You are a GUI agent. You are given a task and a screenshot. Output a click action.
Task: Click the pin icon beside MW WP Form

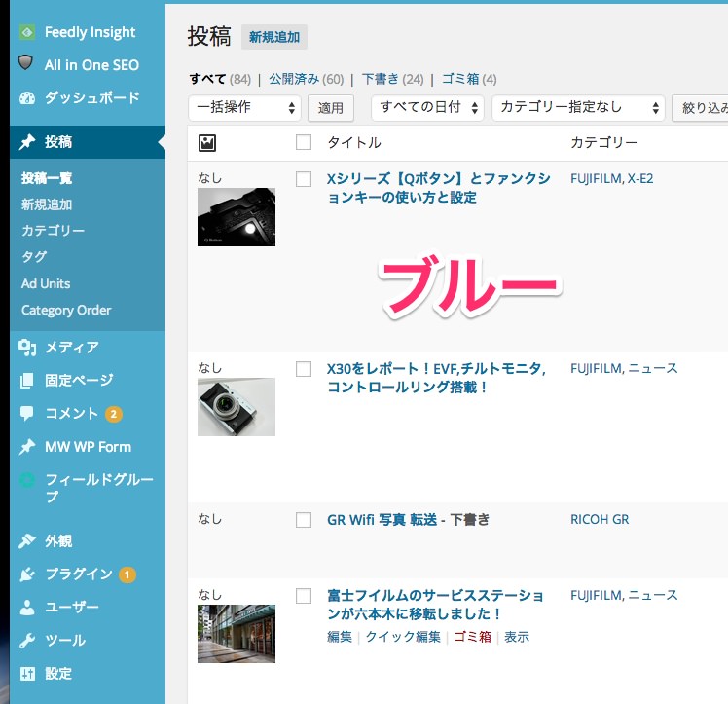click(x=27, y=447)
